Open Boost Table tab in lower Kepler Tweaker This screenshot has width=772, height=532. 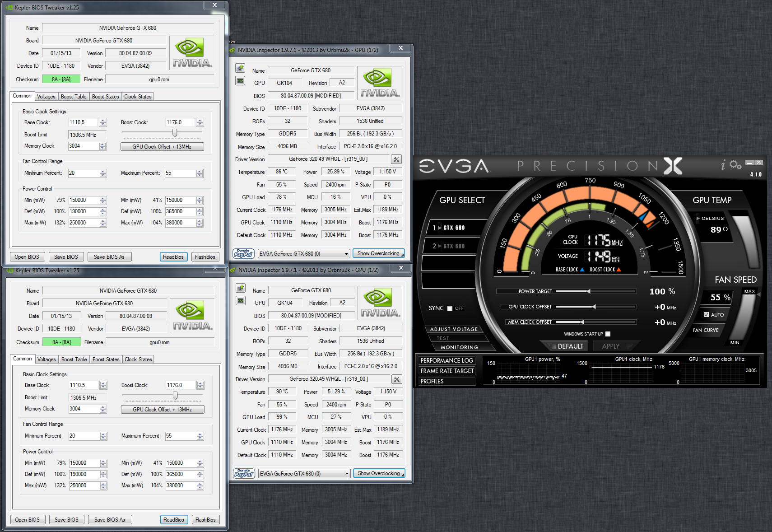point(74,359)
